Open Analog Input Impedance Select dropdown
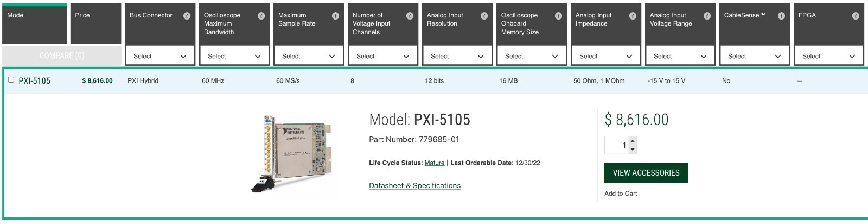868x224 pixels. coord(605,56)
